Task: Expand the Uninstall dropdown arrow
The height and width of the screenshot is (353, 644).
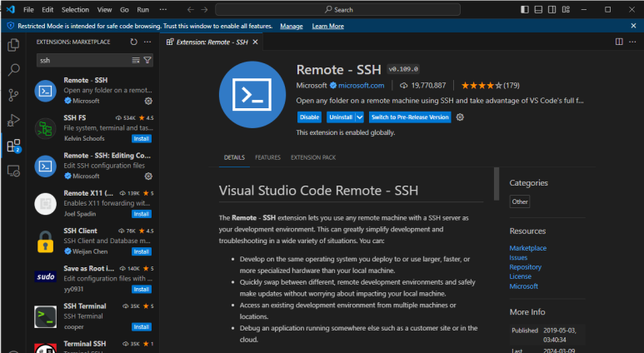Action: pos(359,117)
